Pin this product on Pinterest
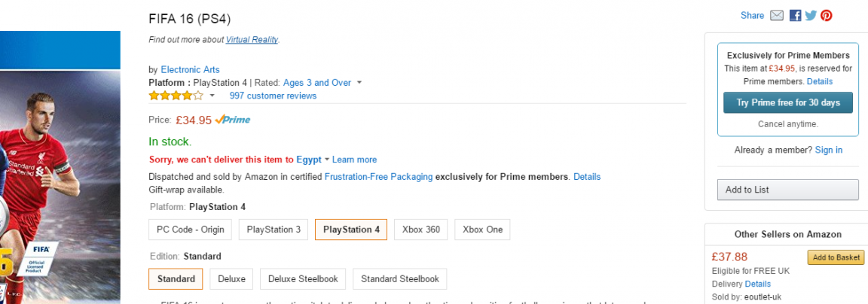Image resolution: width=868 pixels, height=304 pixels. point(827,16)
